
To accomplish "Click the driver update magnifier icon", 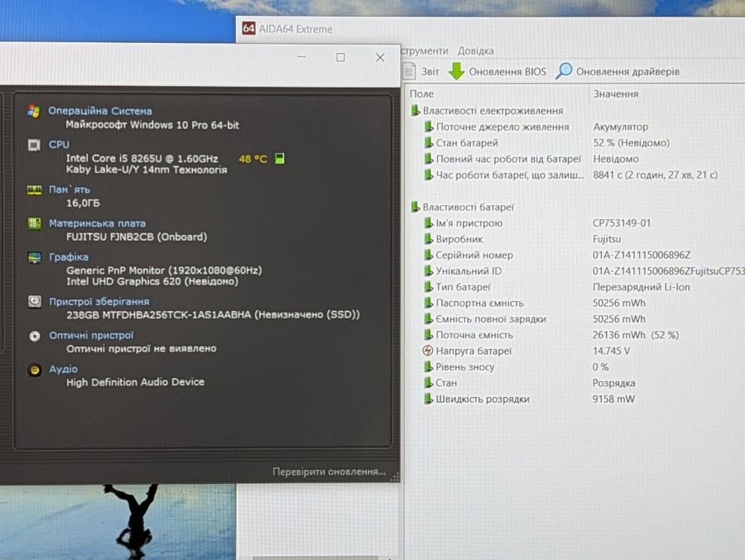I will pyautogui.click(x=564, y=71).
